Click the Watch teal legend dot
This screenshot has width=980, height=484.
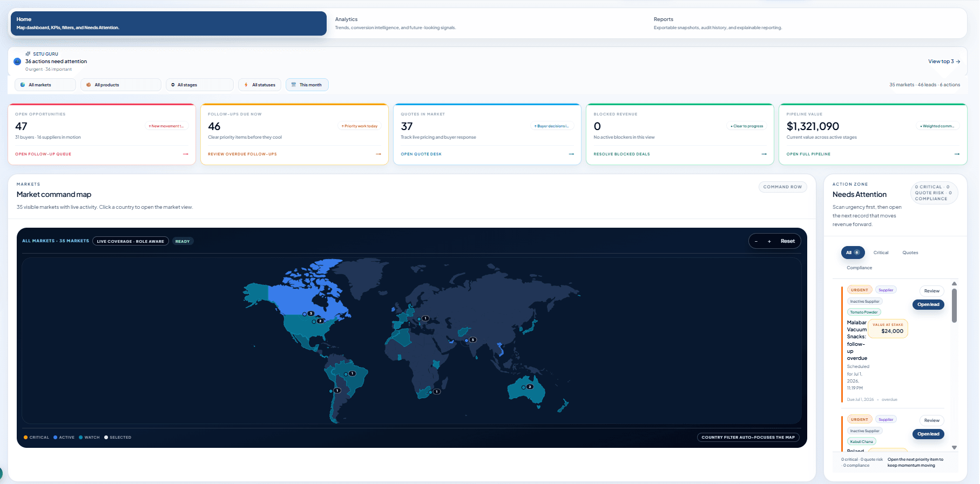tap(80, 438)
